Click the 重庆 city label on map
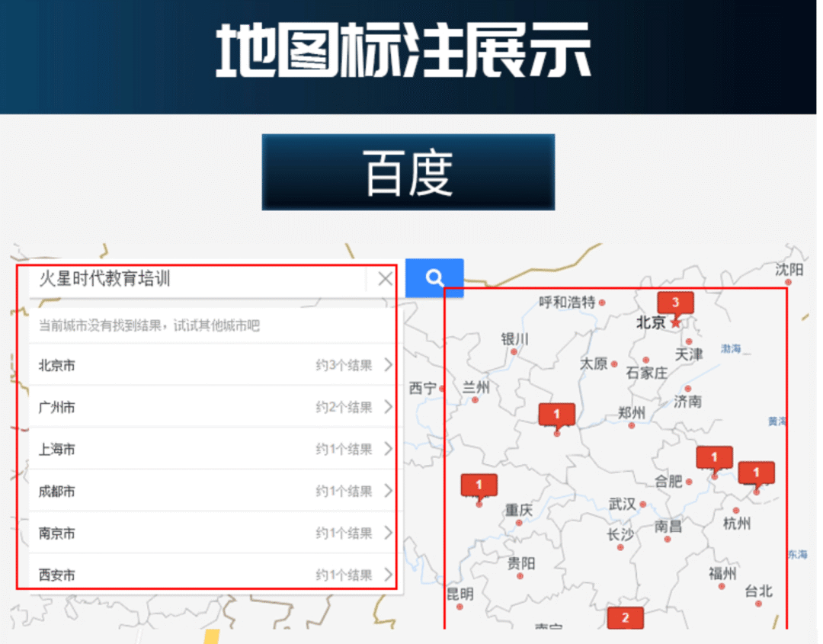Screen dimensions: 823x644 (519, 510)
